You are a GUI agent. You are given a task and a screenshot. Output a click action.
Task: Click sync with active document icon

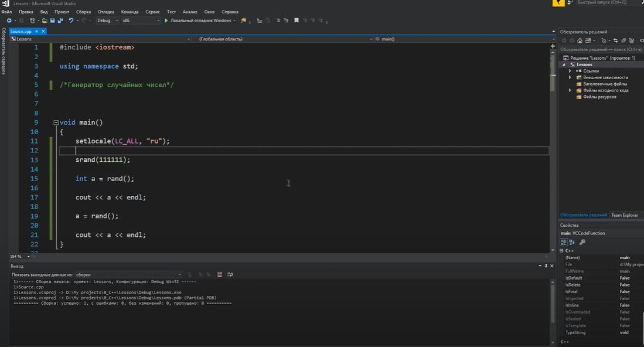tap(616, 40)
